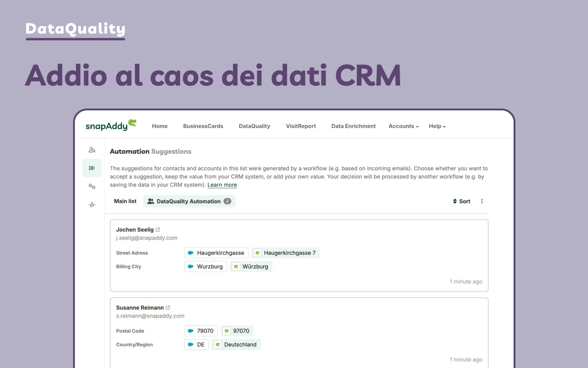Viewport: 588px width, 368px height.
Task: Expand the Accounts dropdown menu
Action: point(403,126)
